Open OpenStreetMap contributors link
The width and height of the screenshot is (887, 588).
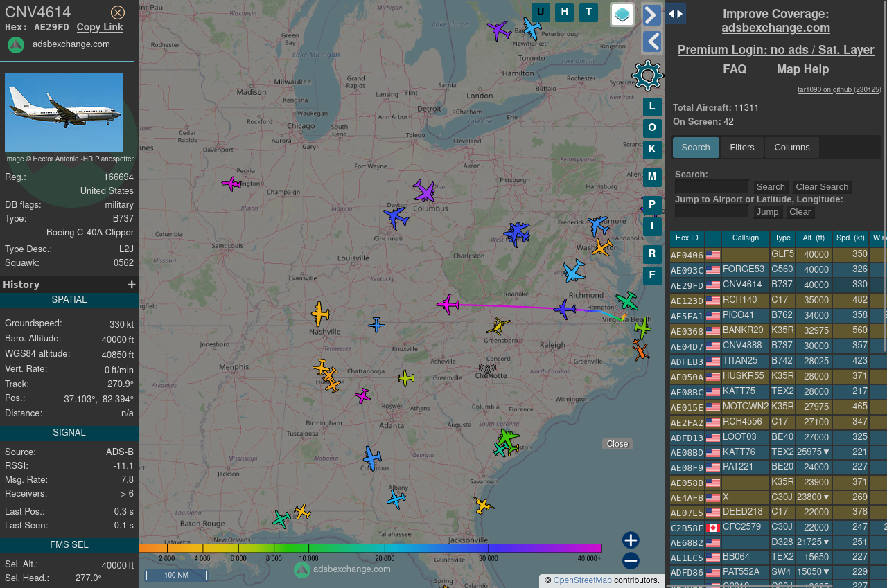[x=582, y=580]
